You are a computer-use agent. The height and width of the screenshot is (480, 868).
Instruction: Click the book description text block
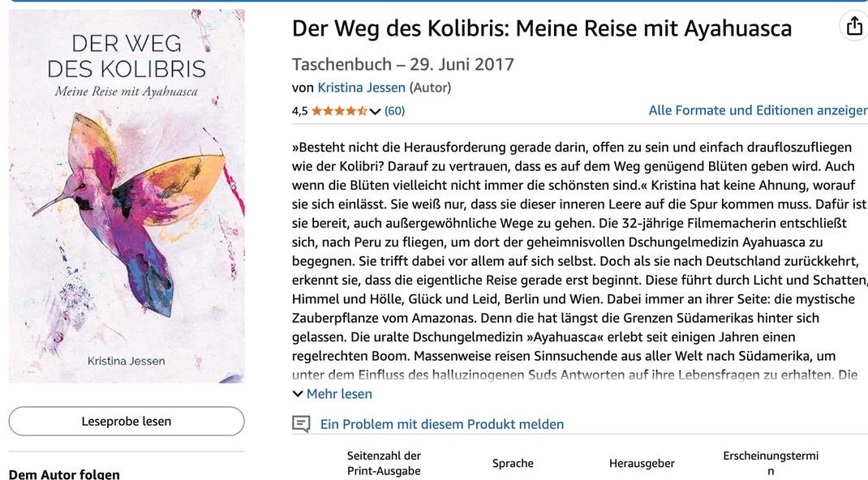point(579,261)
